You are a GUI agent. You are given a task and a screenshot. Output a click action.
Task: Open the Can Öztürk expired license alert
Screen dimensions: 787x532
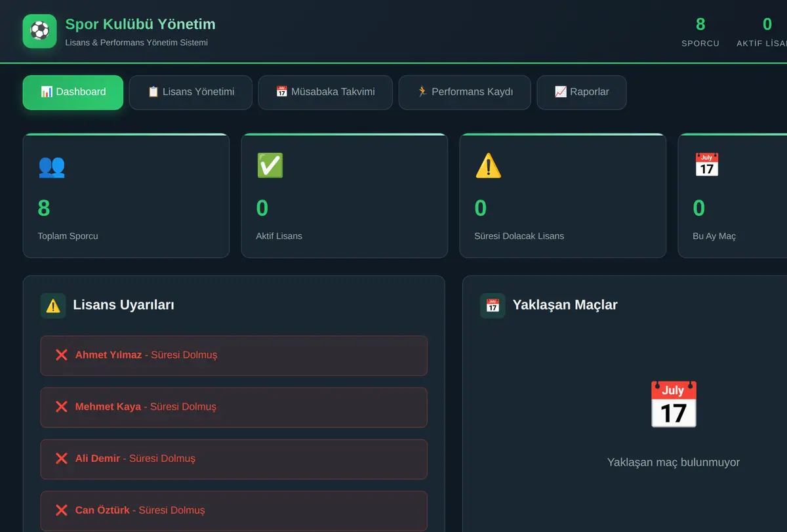pyautogui.click(x=234, y=511)
